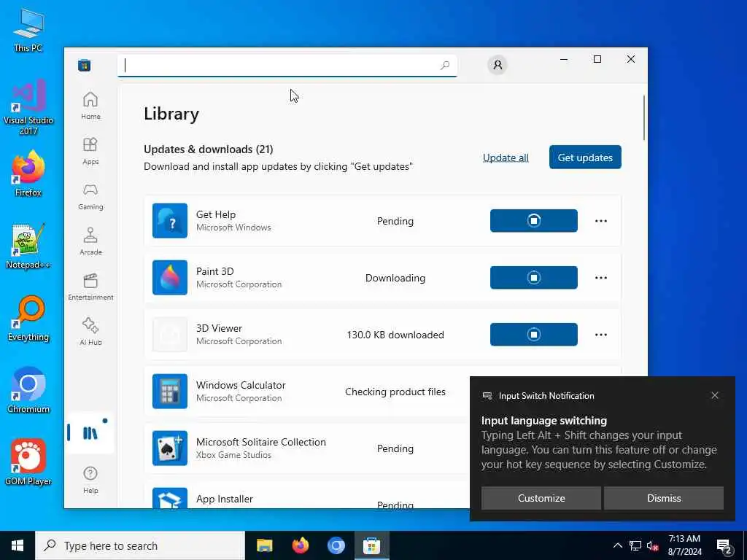The height and width of the screenshot is (560, 747).
Task: Click the Update all link
Action: pyautogui.click(x=506, y=157)
